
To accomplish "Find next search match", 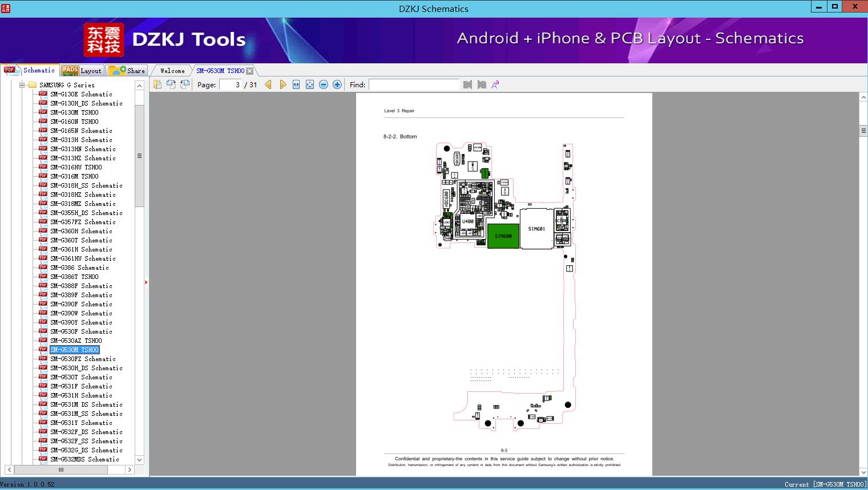I will 482,84.
